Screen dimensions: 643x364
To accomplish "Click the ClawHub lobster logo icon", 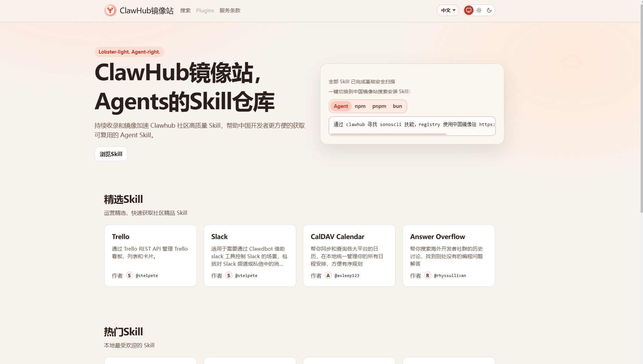I will pyautogui.click(x=110, y=10).
